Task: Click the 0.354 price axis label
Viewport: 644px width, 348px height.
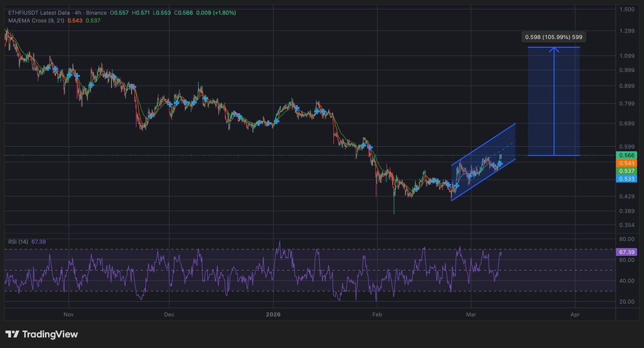Action: (627, 225)
